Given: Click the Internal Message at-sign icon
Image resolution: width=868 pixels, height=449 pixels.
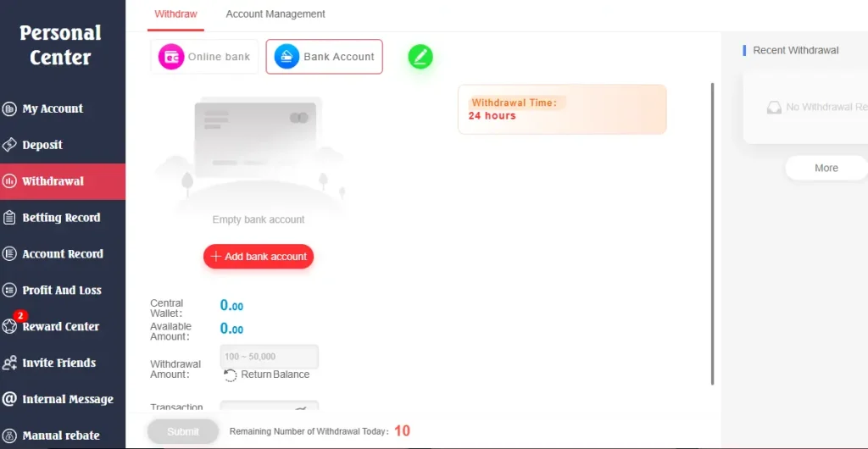Looking at the screenshot, I should 8,399.
